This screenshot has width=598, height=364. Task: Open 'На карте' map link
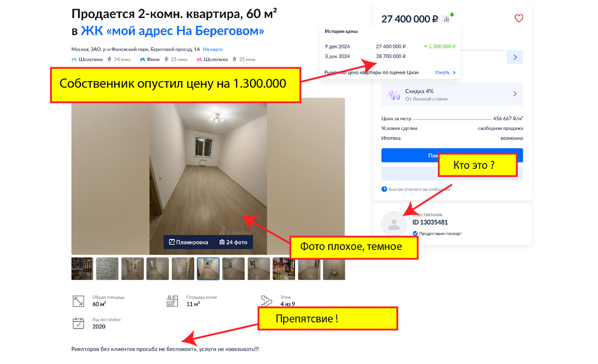[x=213, y=49]
